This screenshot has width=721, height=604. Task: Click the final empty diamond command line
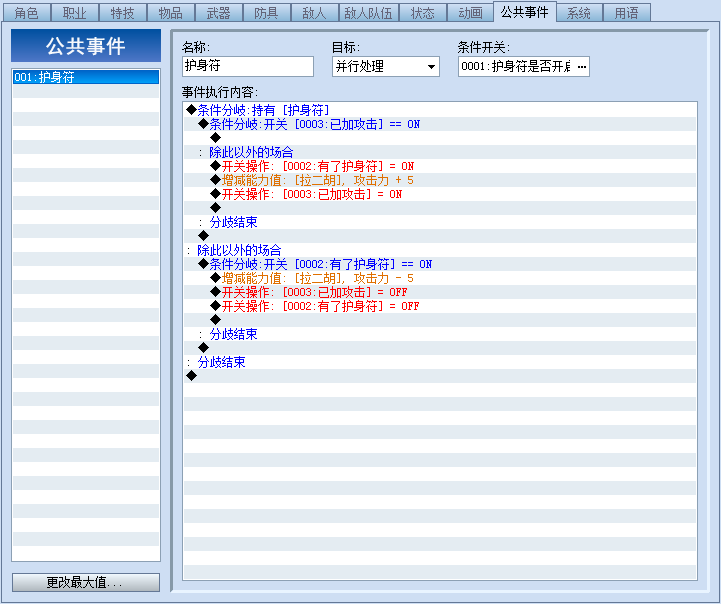(440, 376)
